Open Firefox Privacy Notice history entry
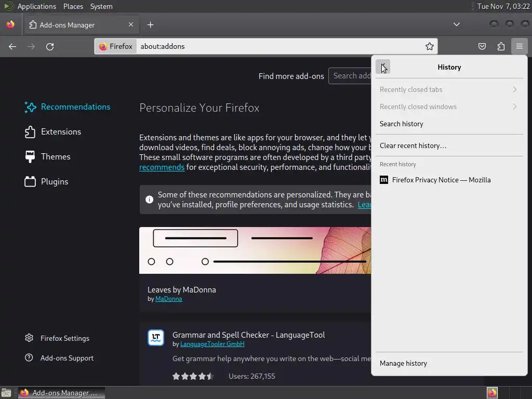Viewport: 532px width, 399px height. [x=449, y=180]
